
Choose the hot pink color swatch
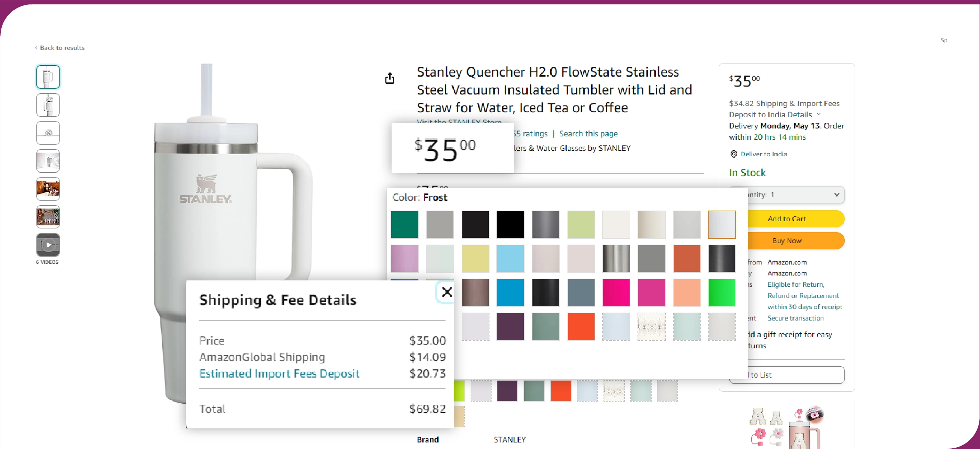click(x=616, y=293)
